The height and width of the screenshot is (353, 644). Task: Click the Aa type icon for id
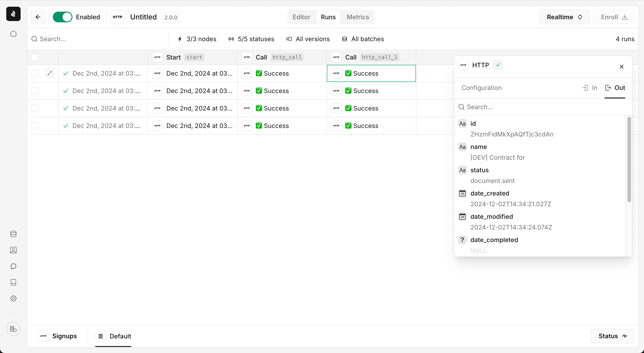coord(462,123)
